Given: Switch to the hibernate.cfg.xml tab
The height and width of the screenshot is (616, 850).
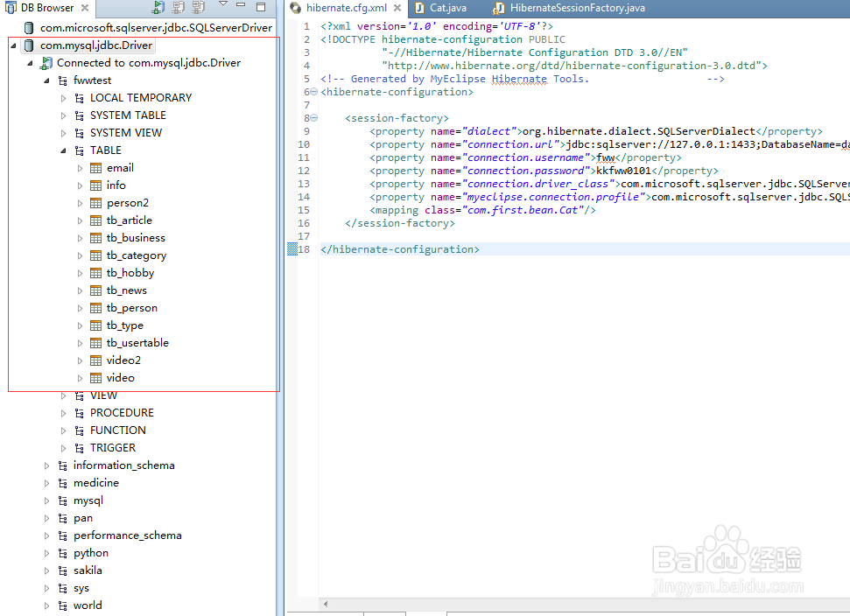Looking at the screenshot, I should click(347, 8).
